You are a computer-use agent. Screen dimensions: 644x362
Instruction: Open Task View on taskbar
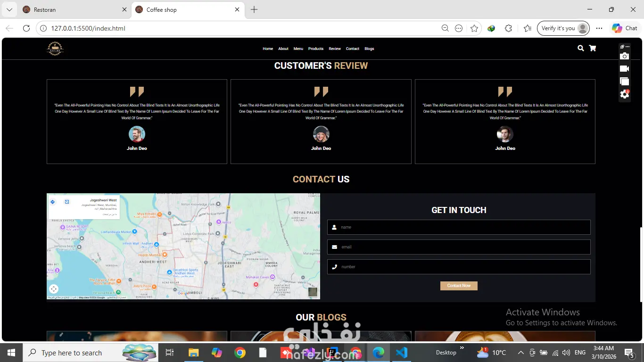click(170, 353)
